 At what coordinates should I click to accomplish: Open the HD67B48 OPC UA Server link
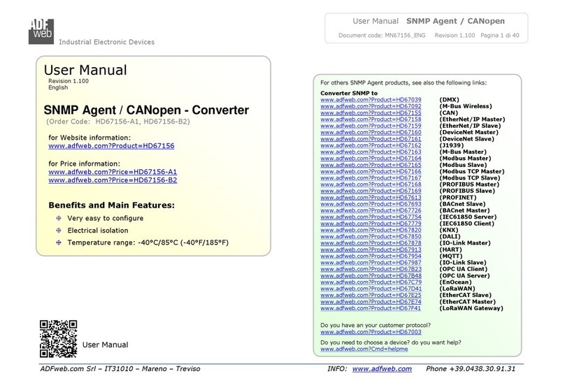[x=371, y=275]
